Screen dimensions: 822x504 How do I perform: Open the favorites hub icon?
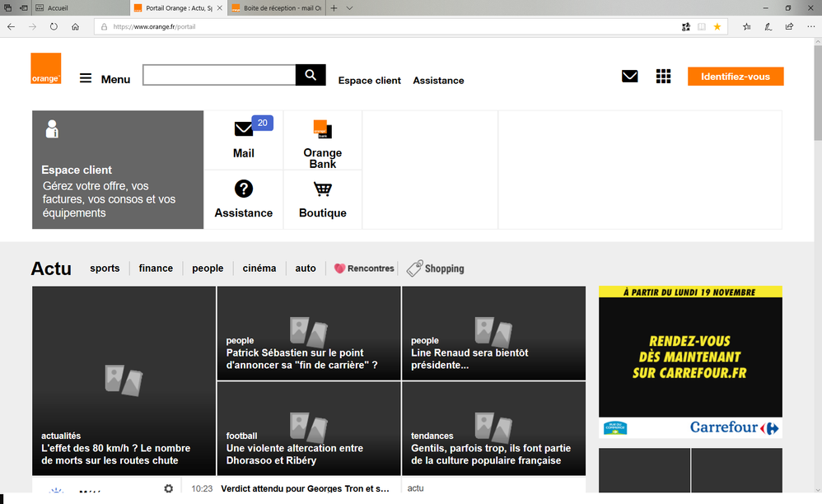coord(747,26)
